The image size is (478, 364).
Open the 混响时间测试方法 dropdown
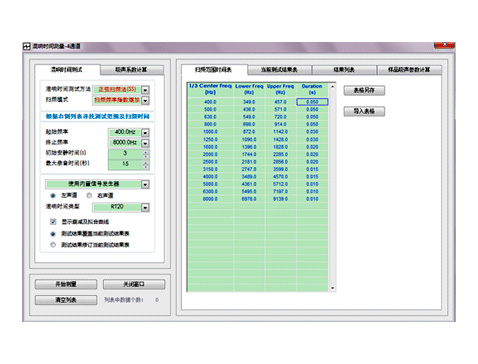coord(145,90)
